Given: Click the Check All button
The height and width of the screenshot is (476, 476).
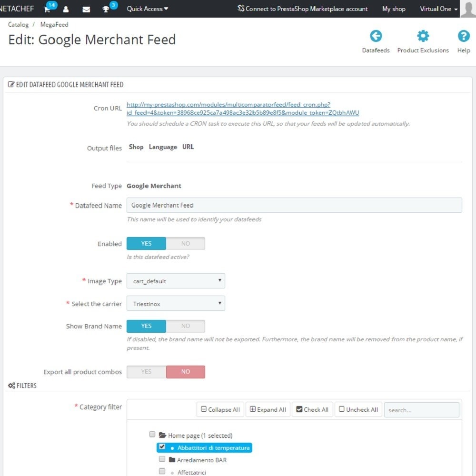Looking at the screenshot, I should (312, 409).
